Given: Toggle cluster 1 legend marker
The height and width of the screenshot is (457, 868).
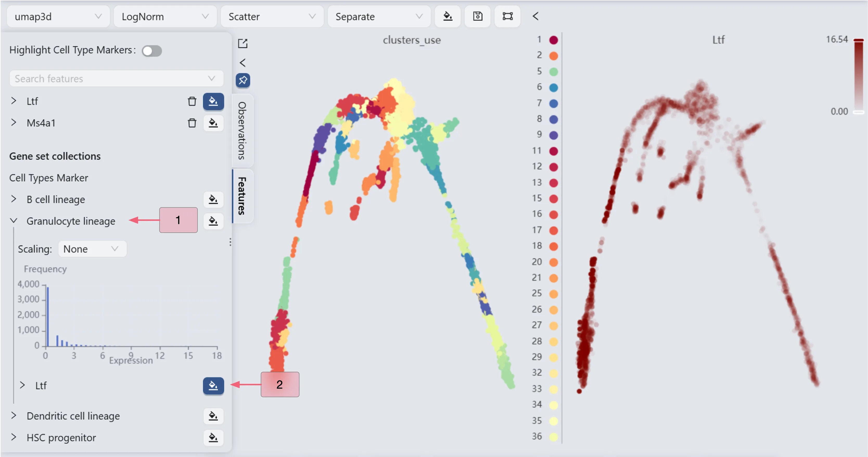Looking at the screenshot, I should tap(553, 40).
